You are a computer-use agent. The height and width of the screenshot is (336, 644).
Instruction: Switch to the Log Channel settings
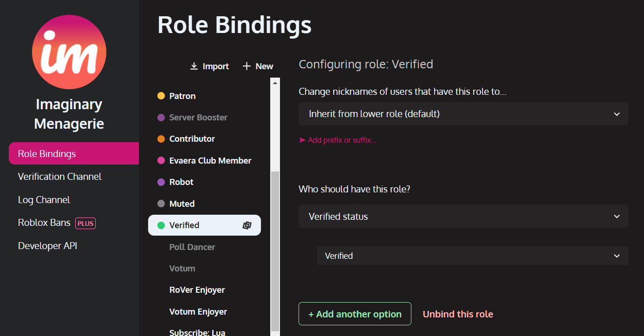44,199
